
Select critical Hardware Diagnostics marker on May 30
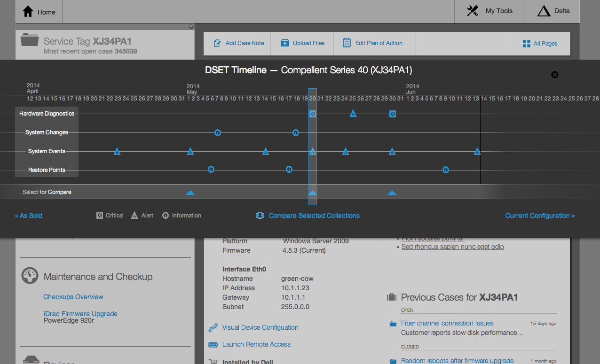coord(393,114)
